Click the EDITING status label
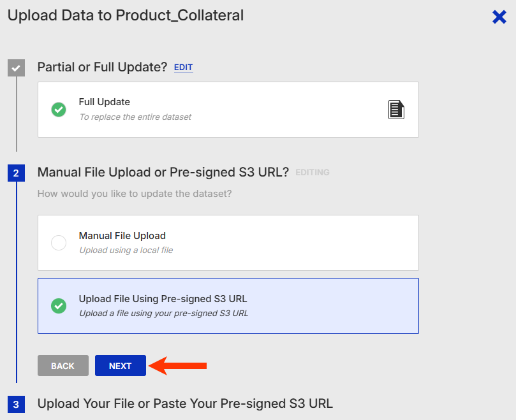Image resolution: width=516 pixels, height=420 pixels. [x=313, y=173]
